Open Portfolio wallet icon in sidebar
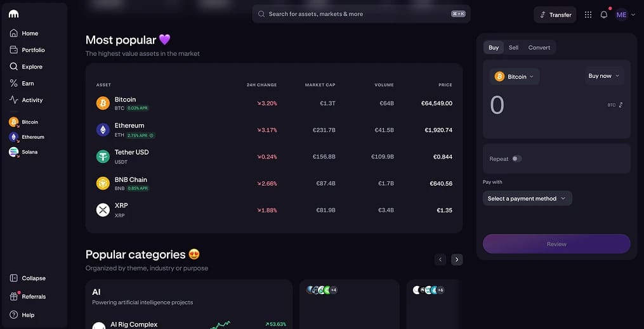 point(13,49)
